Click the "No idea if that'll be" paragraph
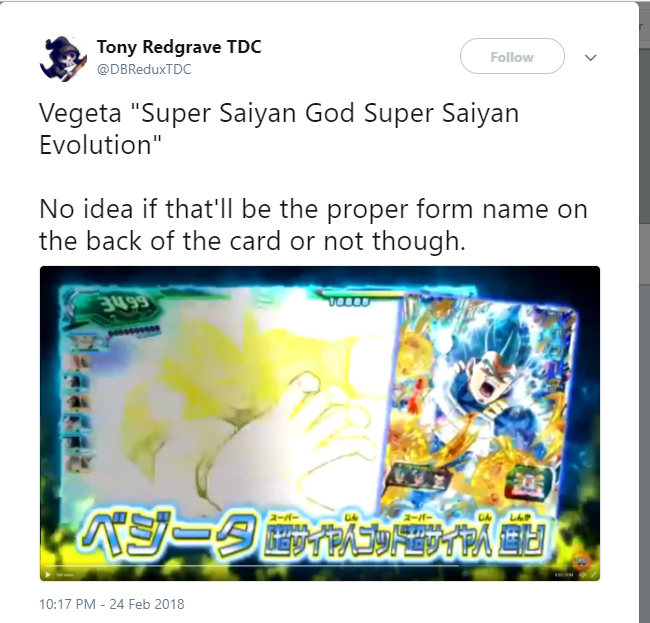The image size is (650, 623). (313, 225)
